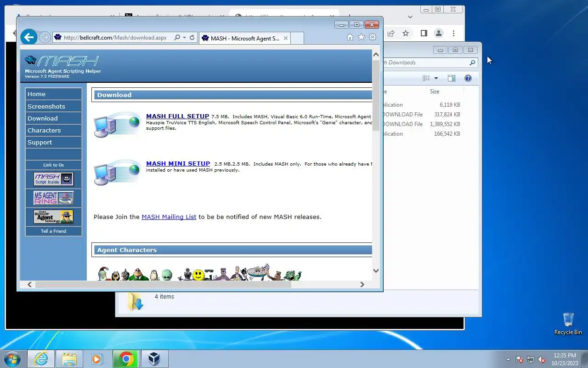This screenshot has height=368, width=588.
Task: Select the MASH - Microsoft Agent tab
Action: (x=245, y=38)
